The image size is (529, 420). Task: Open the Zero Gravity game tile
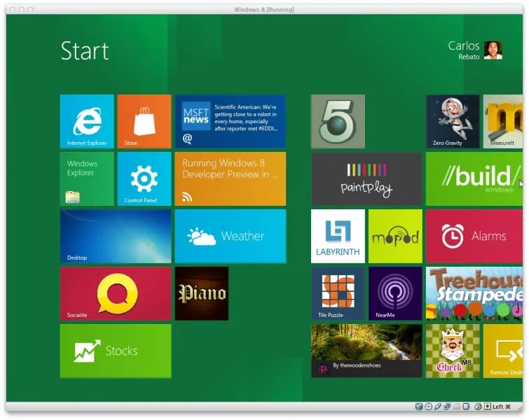coord(453,121)
